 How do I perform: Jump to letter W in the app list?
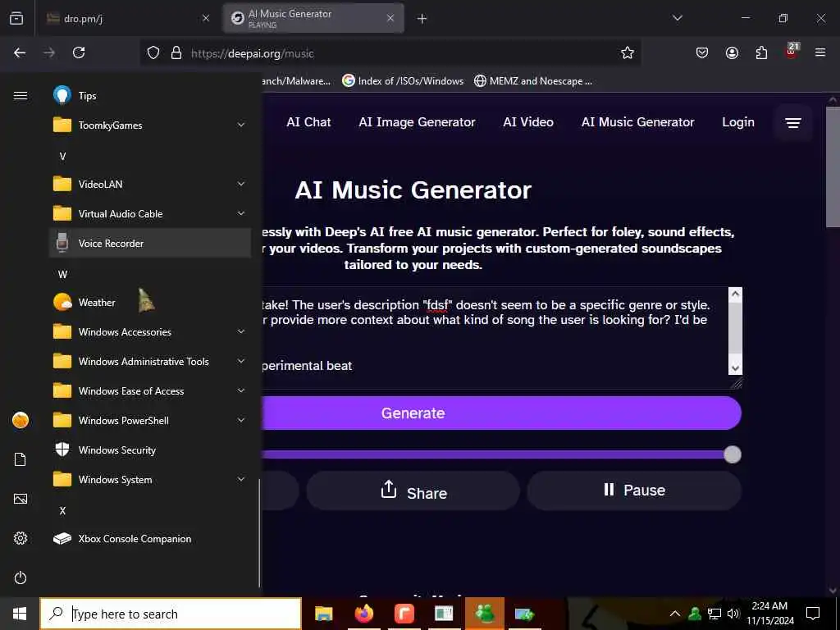[62, 274]
